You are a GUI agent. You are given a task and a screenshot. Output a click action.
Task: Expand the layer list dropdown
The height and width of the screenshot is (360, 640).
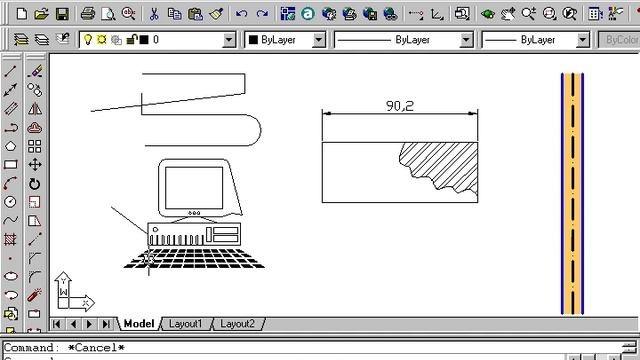coord(229,40)
